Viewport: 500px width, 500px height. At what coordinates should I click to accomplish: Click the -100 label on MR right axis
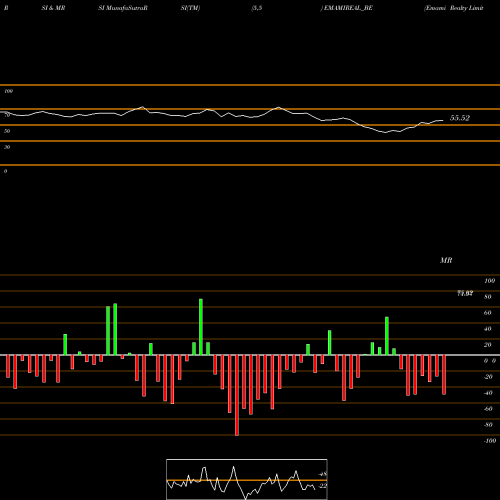[490, 441]
